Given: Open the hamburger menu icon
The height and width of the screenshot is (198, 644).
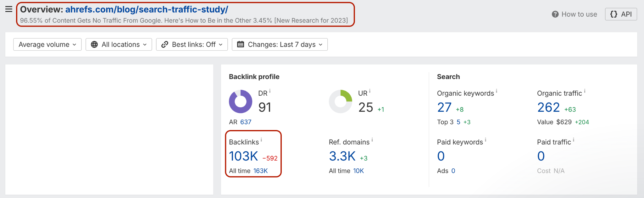Looking at the screenshot, I should [x=9, y=9].
